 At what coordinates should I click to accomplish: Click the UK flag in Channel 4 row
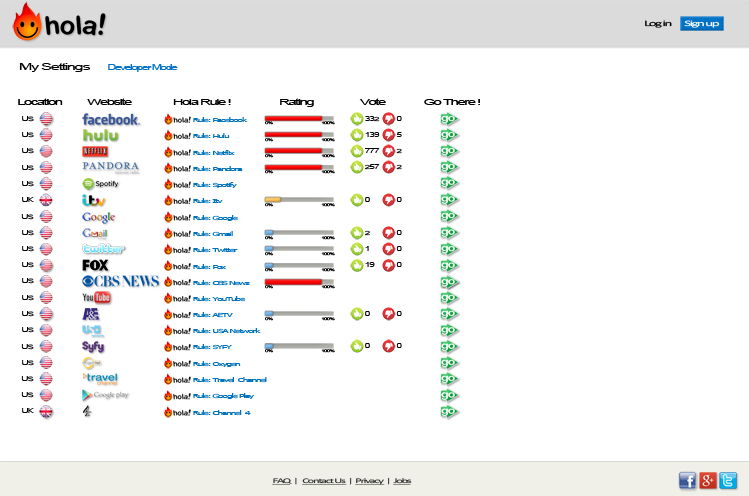(46, 411)
